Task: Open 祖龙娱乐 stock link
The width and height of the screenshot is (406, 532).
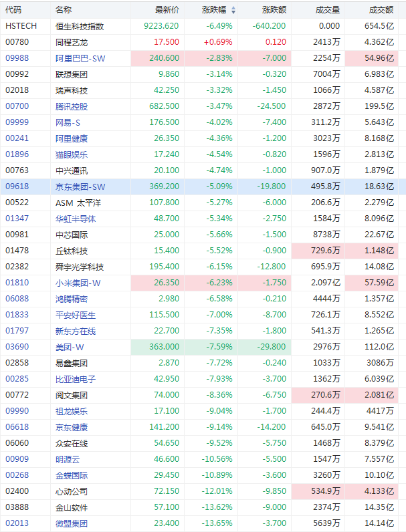Action: click(72, 411)
